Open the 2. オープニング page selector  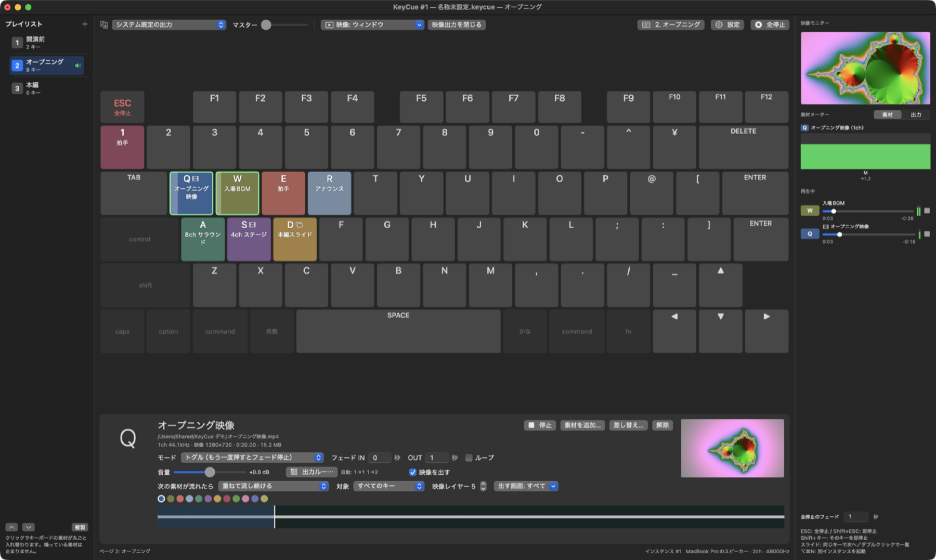coord(671,24)
